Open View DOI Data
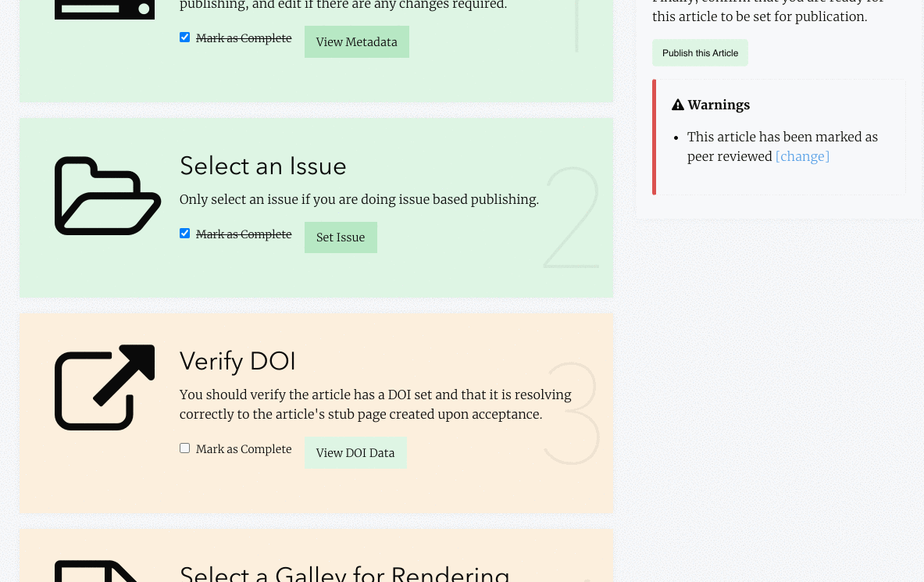This screenshot has height=582, width=924. [355, 453]
